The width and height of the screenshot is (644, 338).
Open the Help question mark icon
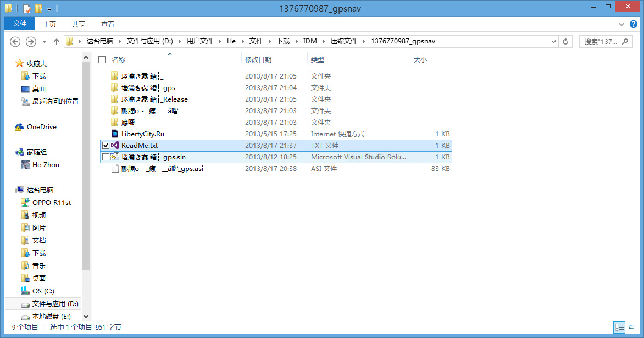[634, 24]
